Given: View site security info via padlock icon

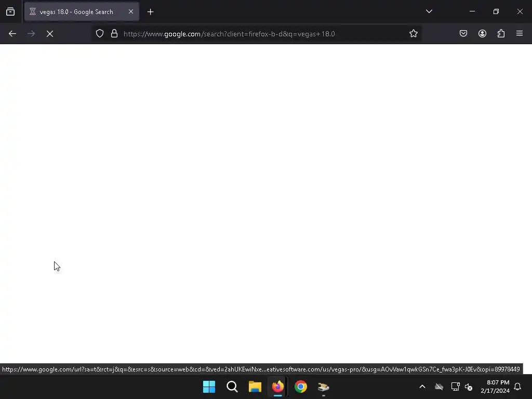Looking at the screenshot, I should 114,34.
